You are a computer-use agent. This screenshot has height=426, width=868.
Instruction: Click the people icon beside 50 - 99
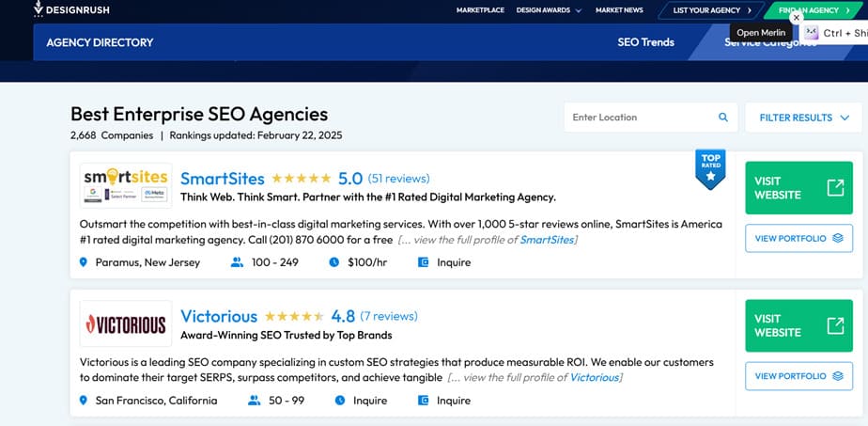click(x=254, y=400)
